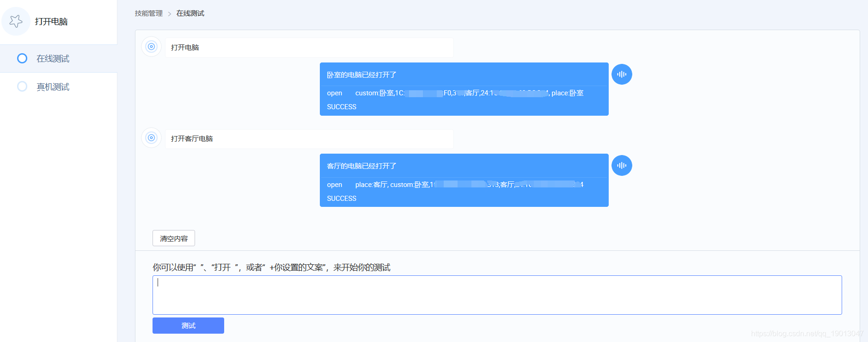Image resolution: width=868 pixels, height=342 pixels.
Task: Click the circle marker next to 在线测试
Action: coord(22,58)
